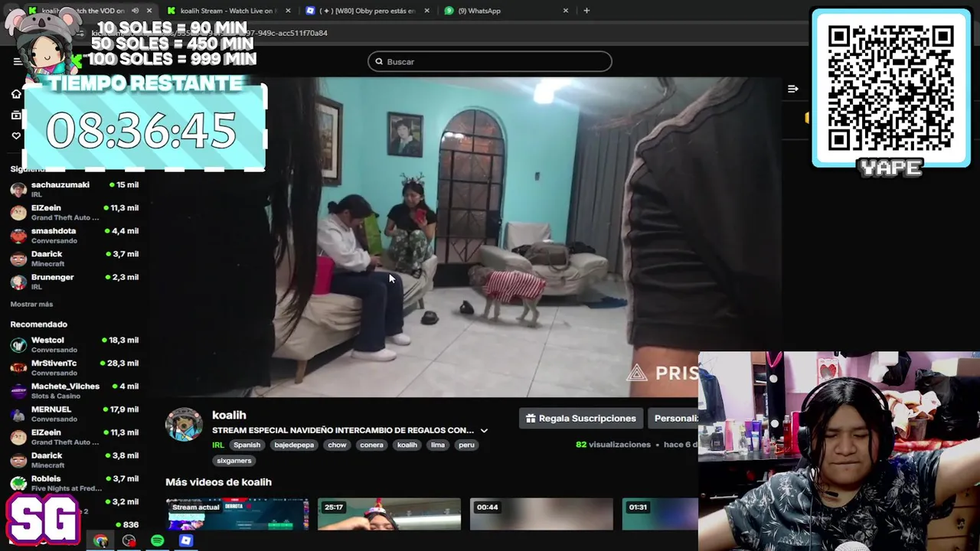Click the heart Following icon in sidebar

pos(16,136)
